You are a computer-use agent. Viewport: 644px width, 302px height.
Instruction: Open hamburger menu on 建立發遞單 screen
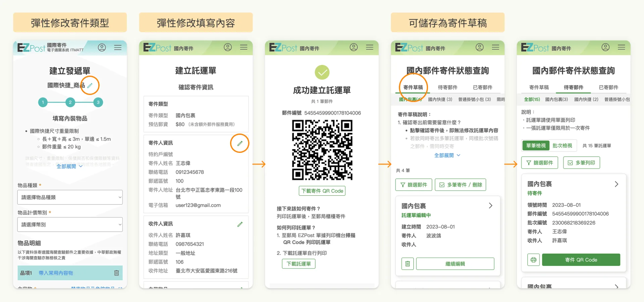(118, 48)
